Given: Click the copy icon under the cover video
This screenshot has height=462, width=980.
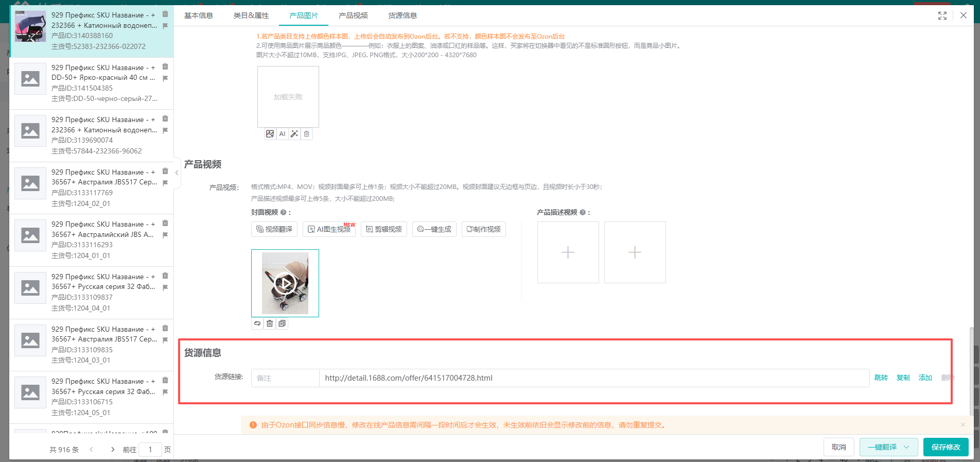Looking at the screenshot, I should coord(282,323).
